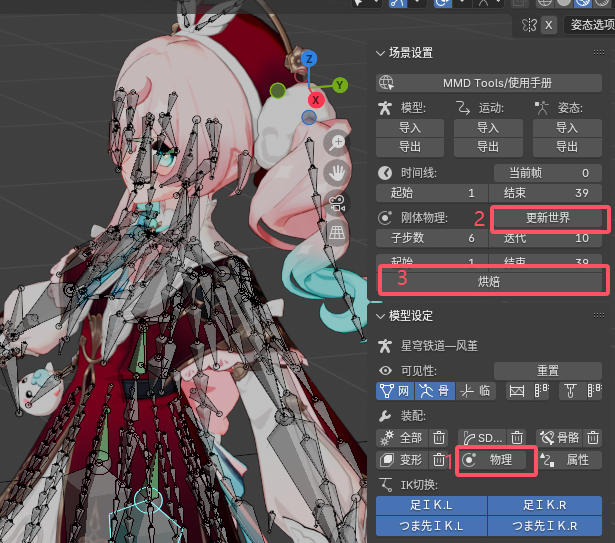The height and width of the screenshot is (543, 615).
Task: Click trash icon next to 变形
Action: tap(439, 460)
